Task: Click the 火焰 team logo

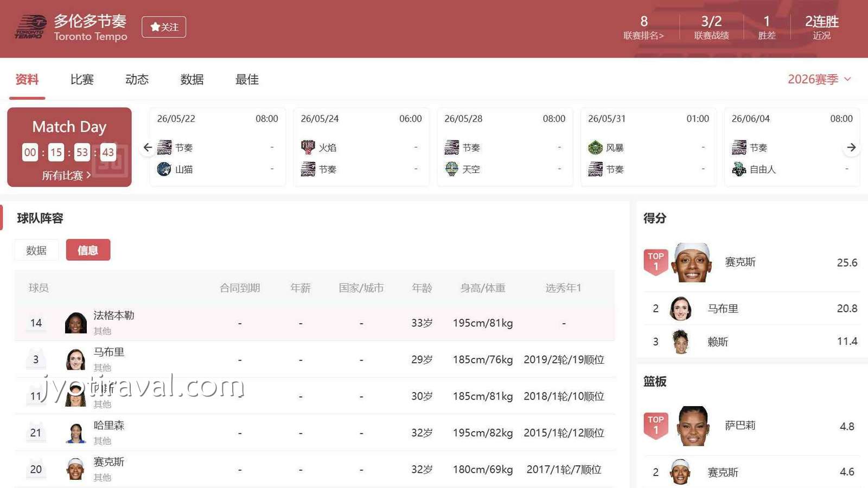Action: pos(308,147)
